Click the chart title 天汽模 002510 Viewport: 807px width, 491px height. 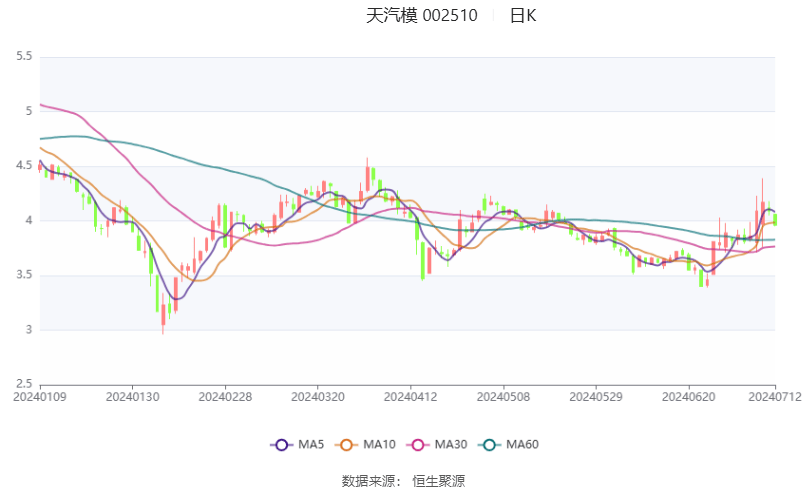pyautogui.click(x=422, y=15)
